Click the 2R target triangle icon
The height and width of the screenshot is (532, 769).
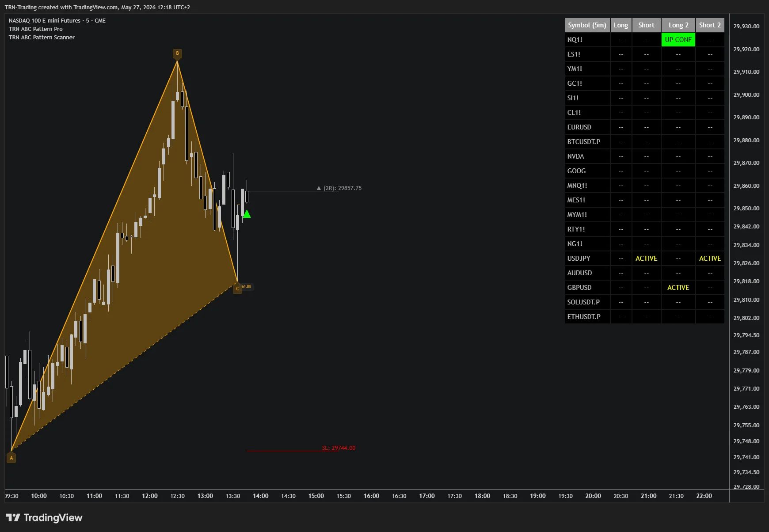tap(319, 188)
